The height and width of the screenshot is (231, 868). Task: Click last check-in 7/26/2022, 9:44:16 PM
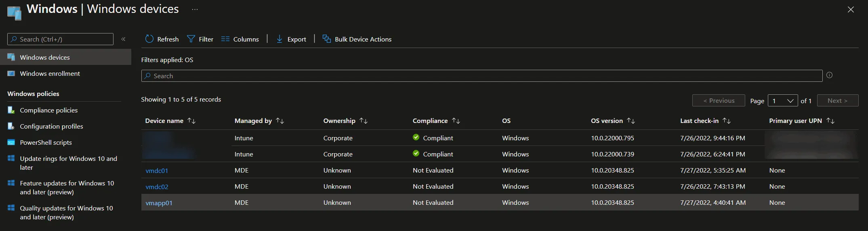coord(712,138)
